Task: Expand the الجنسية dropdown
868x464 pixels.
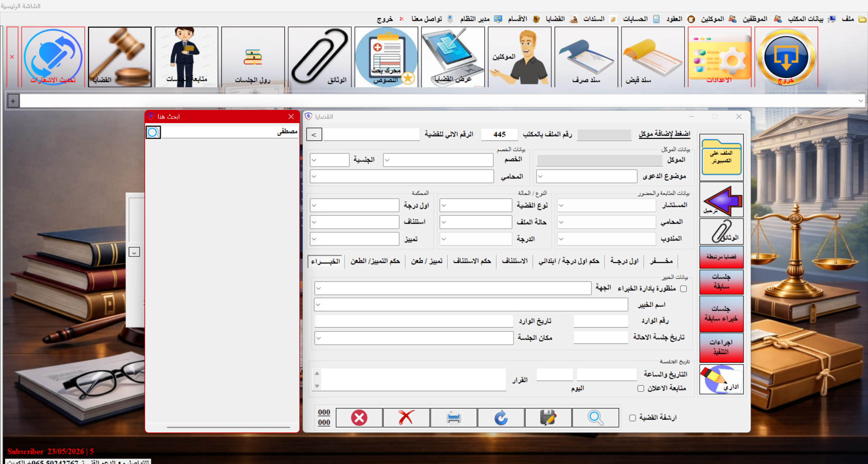Action: tap(314, 160)
